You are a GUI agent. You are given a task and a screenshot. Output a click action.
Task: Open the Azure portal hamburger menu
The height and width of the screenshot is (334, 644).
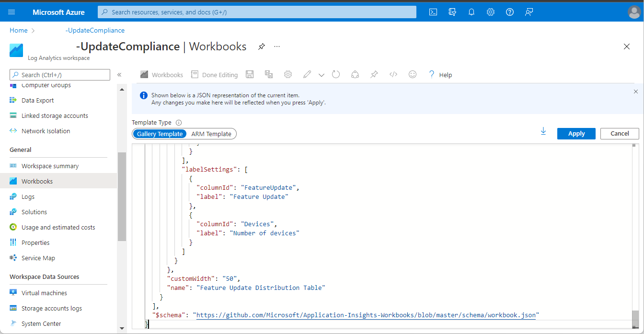[x=11, y=12]
